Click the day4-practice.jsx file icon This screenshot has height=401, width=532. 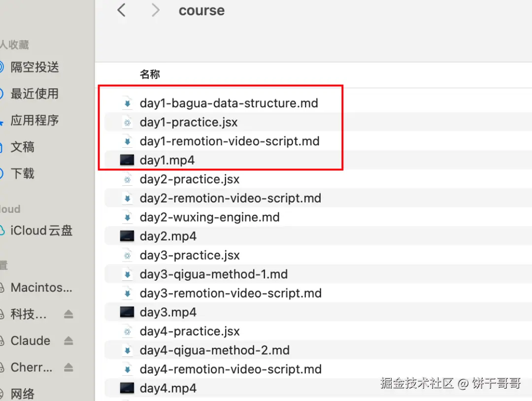[127, 331]
